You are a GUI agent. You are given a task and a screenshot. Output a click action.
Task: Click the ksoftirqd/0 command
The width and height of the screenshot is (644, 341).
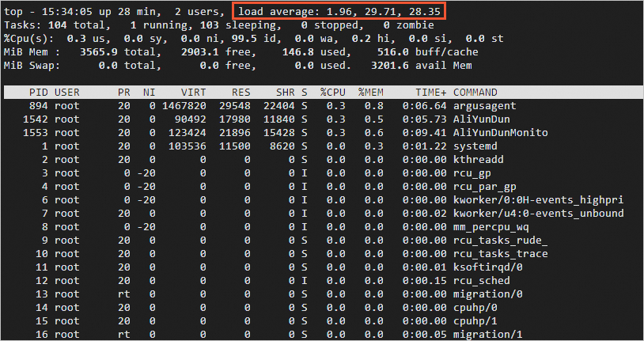click(487, 267)
